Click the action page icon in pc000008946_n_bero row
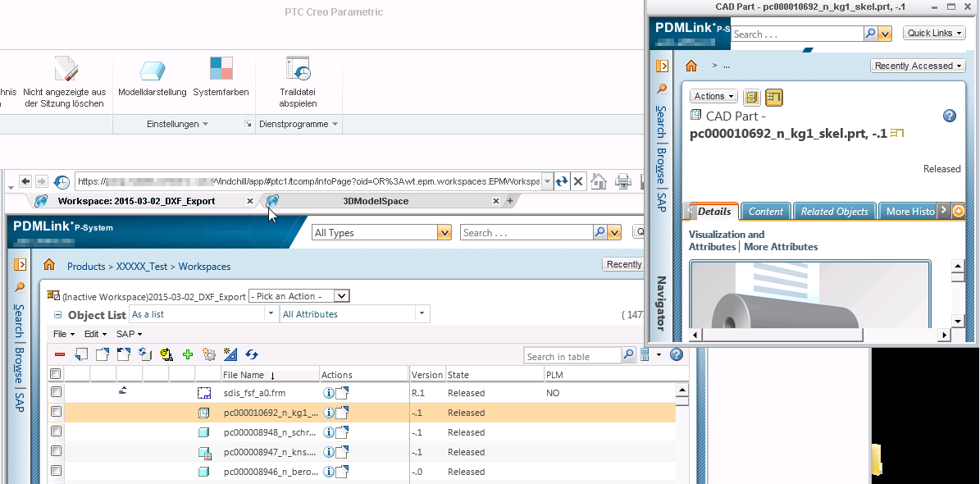This screenshot has height=484, width=980. coord(342,472)
